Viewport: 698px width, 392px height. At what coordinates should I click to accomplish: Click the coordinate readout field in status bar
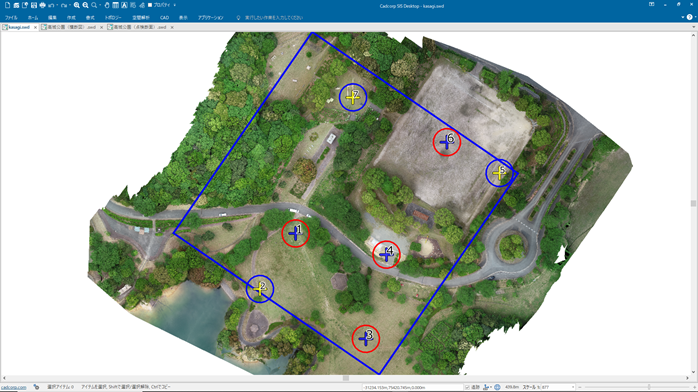[x=412, y=387]
